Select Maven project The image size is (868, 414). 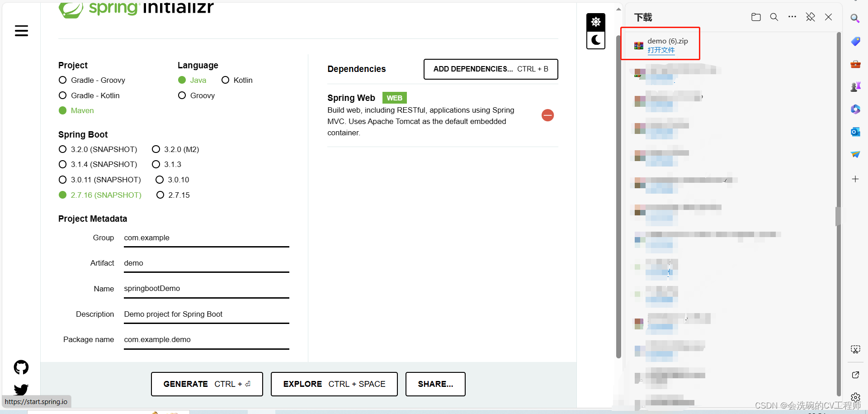point(76,110)
